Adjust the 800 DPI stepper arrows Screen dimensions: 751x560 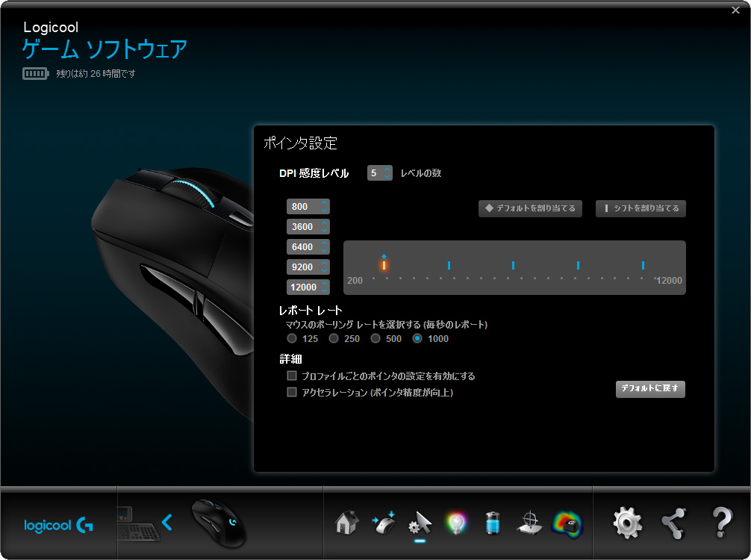(x=324, y=207)
